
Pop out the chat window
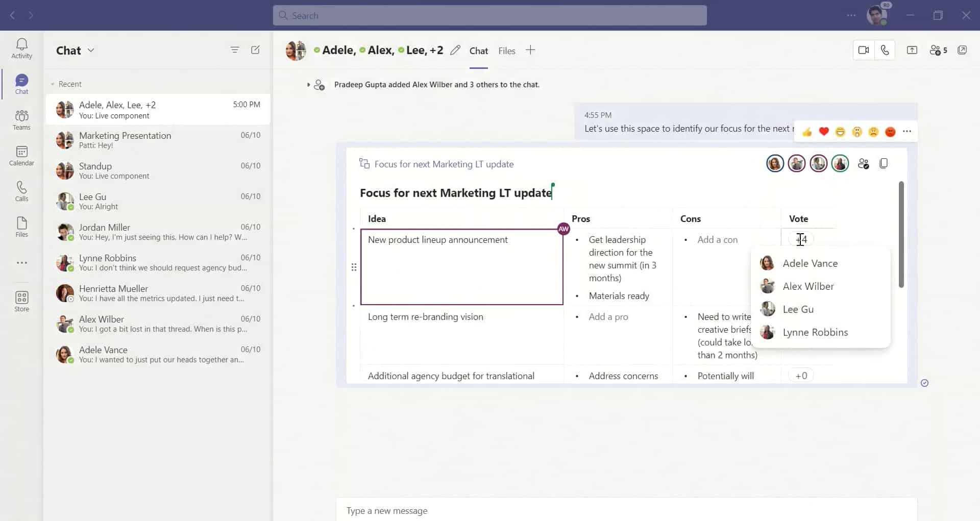tap(962, 50)
